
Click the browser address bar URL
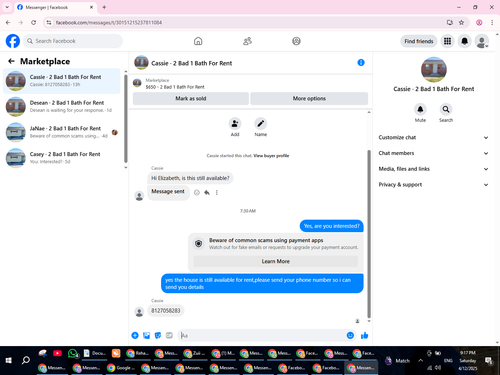click(109, 23)
